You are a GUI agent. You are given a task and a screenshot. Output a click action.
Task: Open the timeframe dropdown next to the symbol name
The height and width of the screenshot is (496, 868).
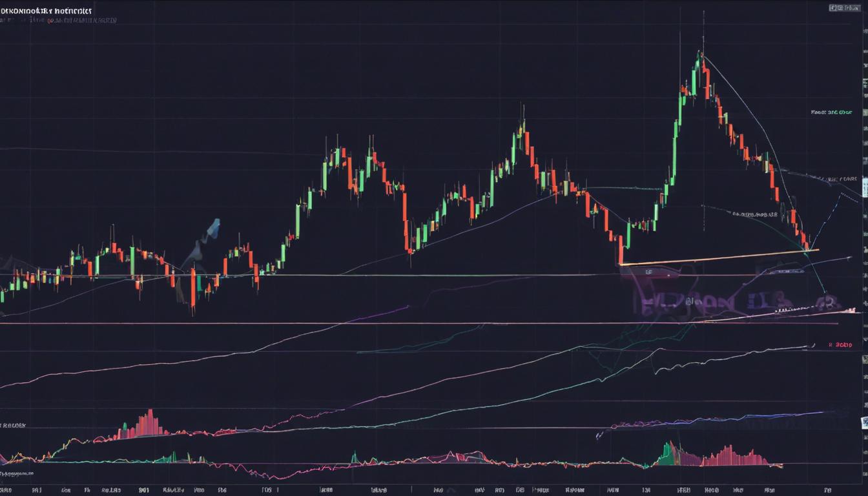(103, 10)
